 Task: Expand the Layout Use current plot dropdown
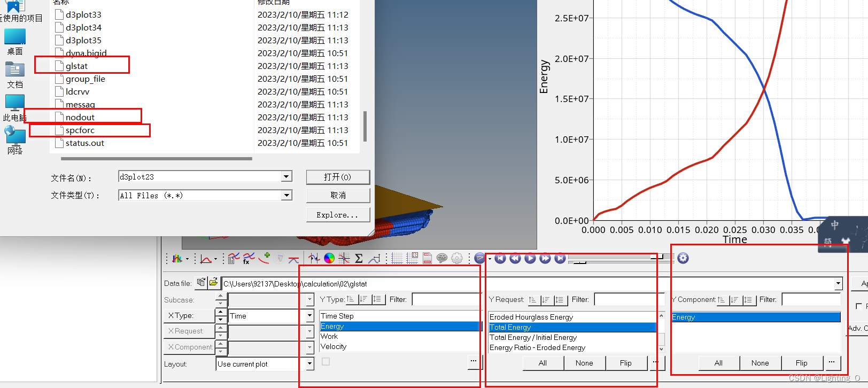coord(309,364)
